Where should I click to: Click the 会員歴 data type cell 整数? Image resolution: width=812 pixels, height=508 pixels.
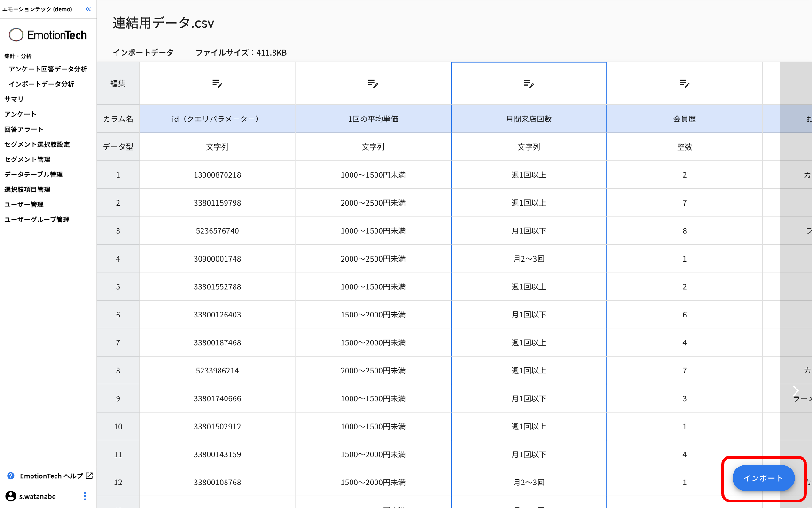684,147
